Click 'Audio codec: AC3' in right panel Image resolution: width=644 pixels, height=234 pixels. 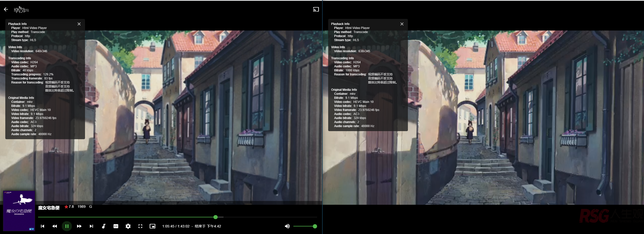pos(347,114)
